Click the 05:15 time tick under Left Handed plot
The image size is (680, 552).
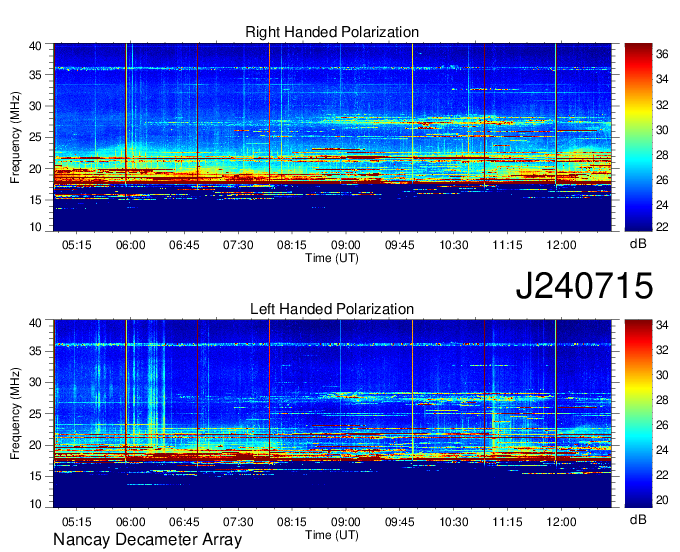pyautogui.click(x=77, y=522)
